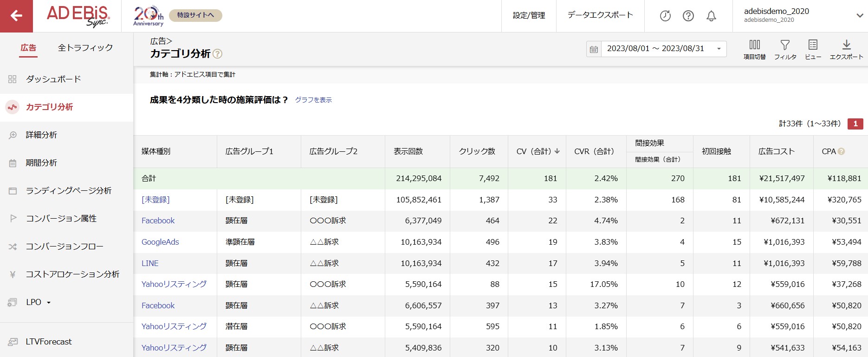Click the エクスポート download icon
The image size is (868, 357).
(847, 45)
